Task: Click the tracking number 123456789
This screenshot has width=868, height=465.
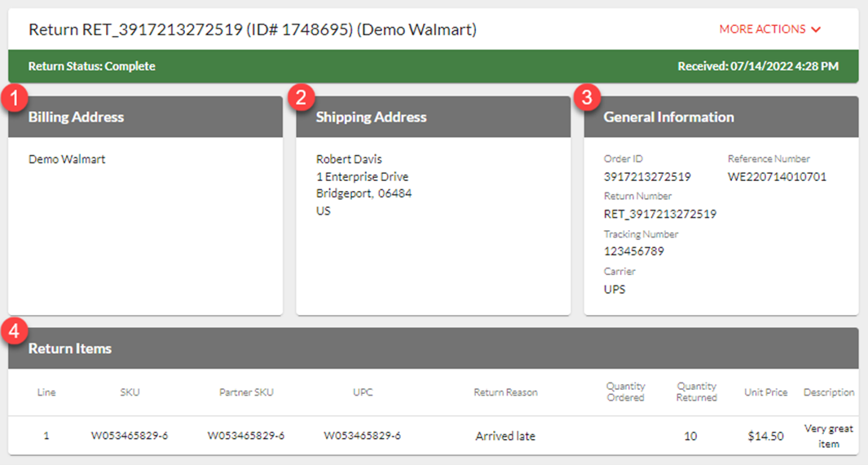Action: pos(633,251)
